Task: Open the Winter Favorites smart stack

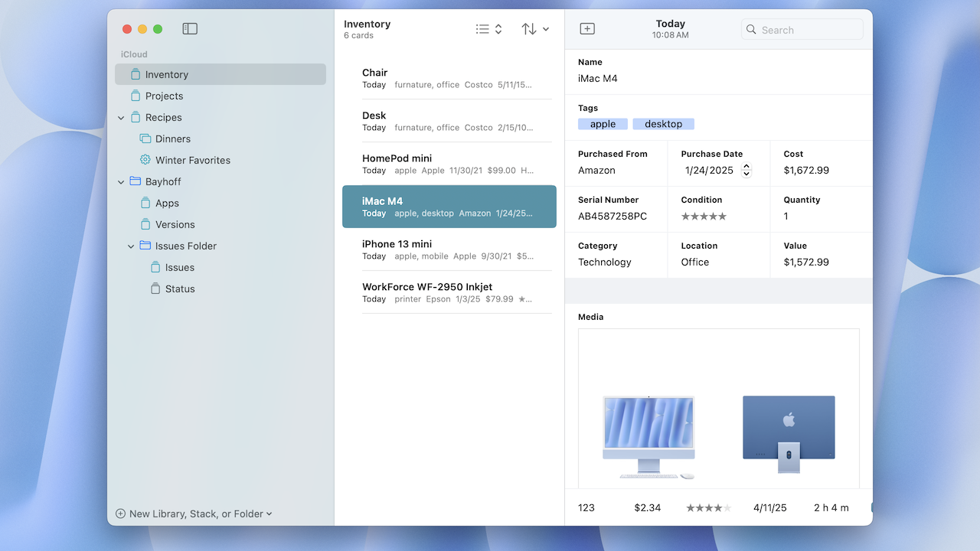Action: (x=220, y=160)
